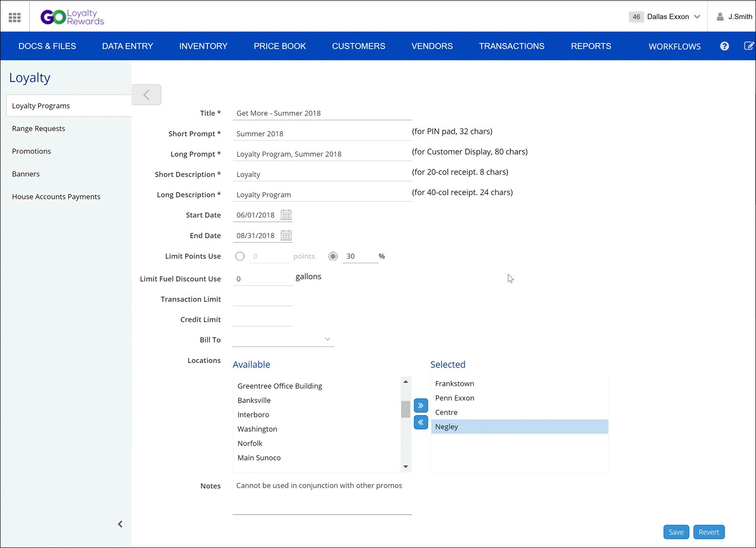Open the VENDORS menu
The width and height of the screenshot is (756, 548).
point(432,46)
